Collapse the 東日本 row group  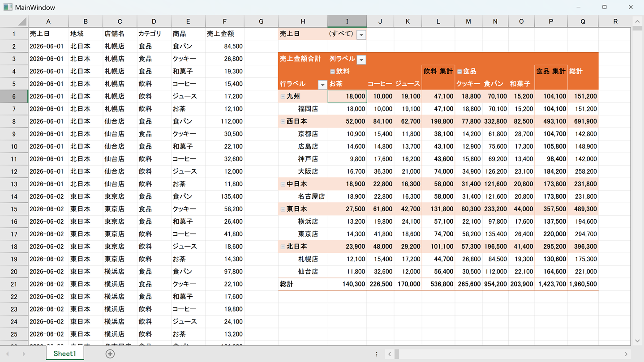coord(283,209)
